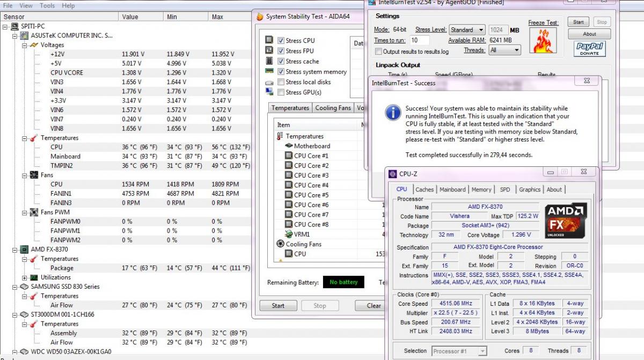Expand the Utilizations node

coord(25,277)
